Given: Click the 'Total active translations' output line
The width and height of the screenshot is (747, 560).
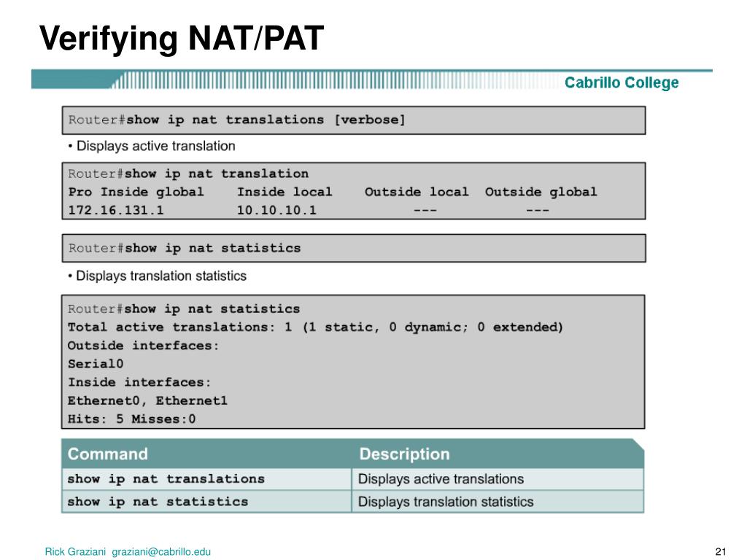Looking at the screenshot, I should tap(315, 327).
